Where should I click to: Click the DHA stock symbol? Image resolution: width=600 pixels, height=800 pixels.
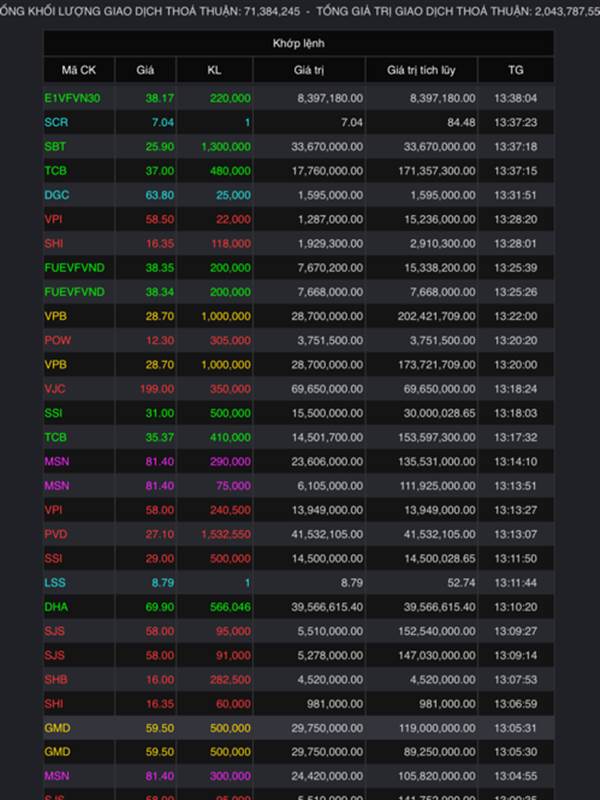click(x=56, y=607)
